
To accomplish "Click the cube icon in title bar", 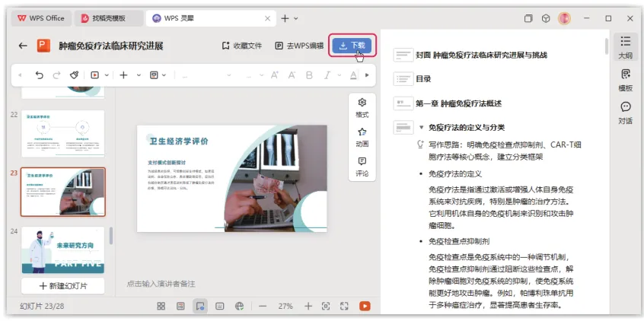I will [546, 18].
